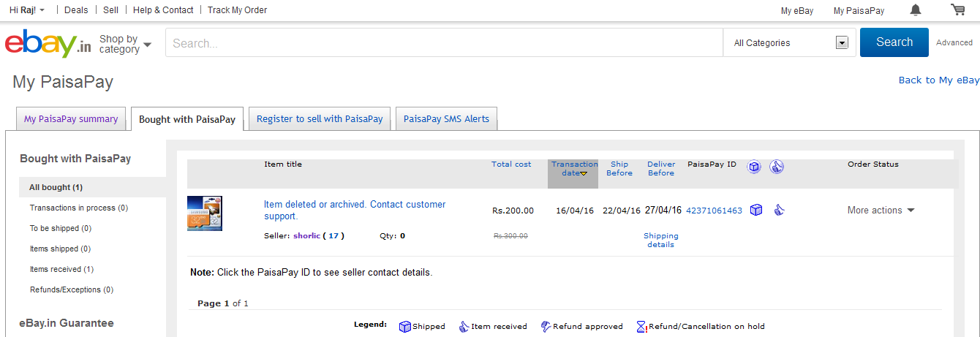
Task: Sort by Total cost column
Action: (511, 164)
